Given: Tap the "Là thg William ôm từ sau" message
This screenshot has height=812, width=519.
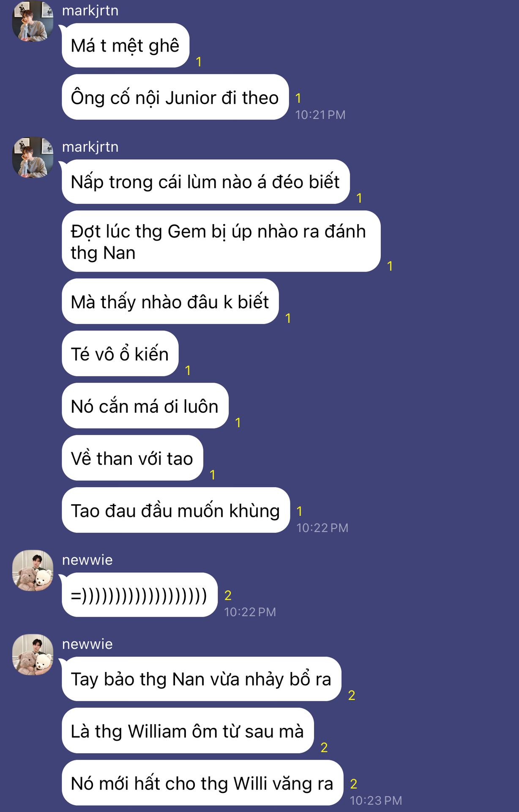Looking at the screenshot, I should pyautogui.click(x=188, y=731).
